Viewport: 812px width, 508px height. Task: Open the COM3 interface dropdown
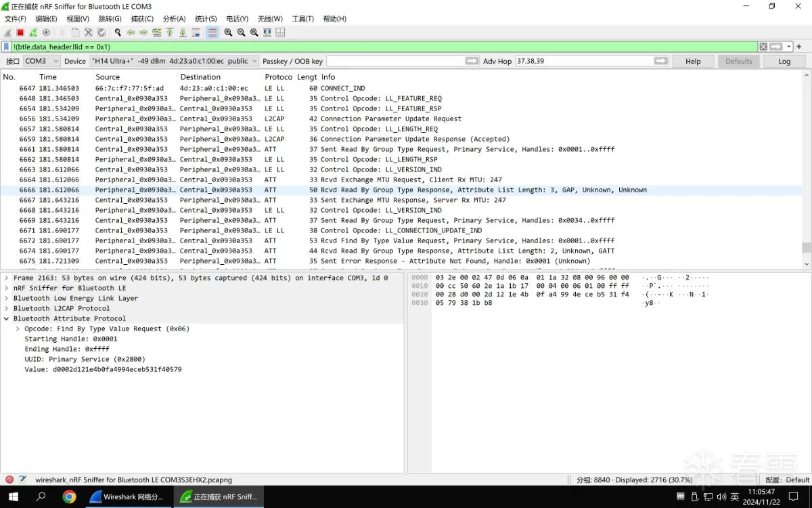coord(40,61)
